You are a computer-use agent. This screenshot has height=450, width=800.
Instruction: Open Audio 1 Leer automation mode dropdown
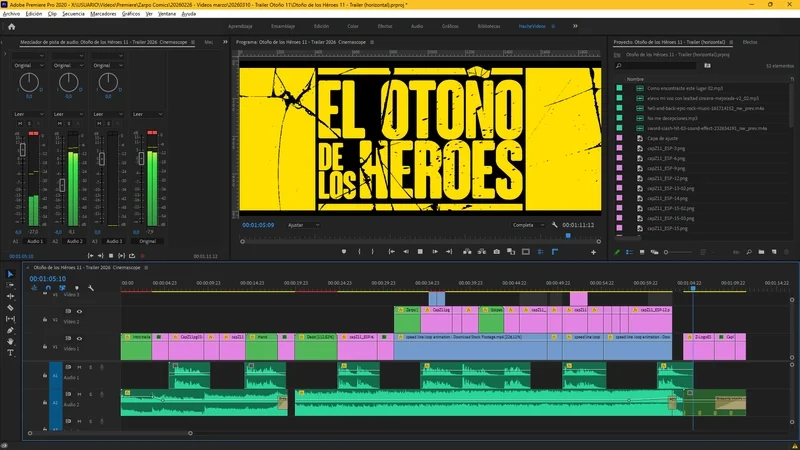point(28,114)
